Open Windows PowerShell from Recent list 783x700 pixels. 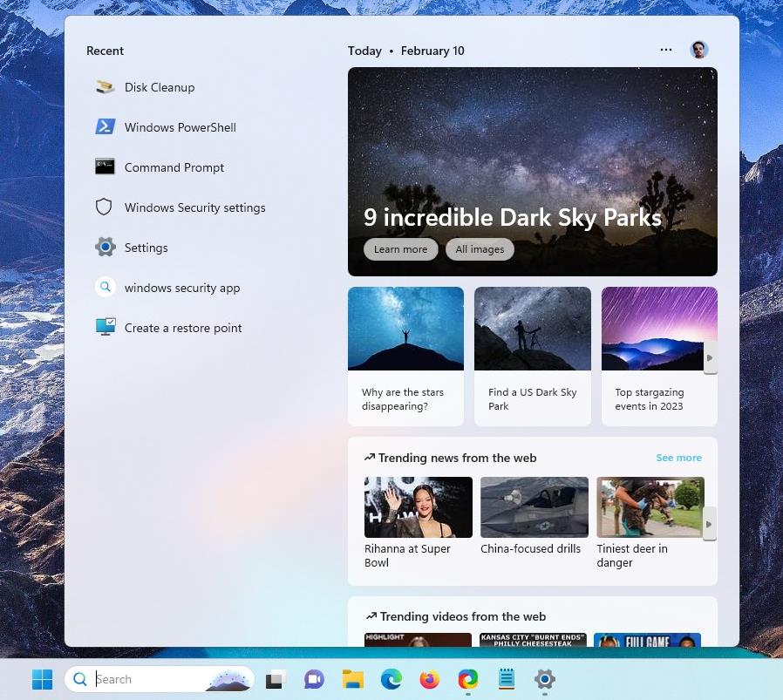click(180, 127)
